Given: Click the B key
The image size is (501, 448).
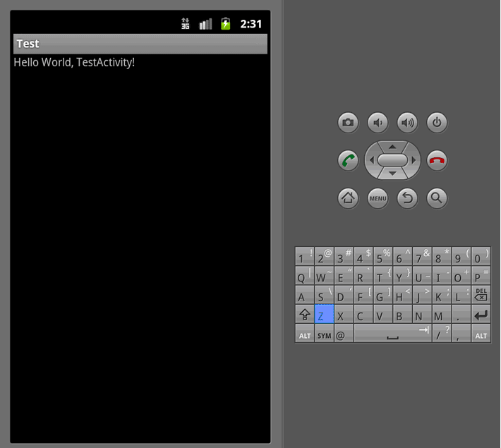Looking at the screenshot, I should tap(403, 314).
